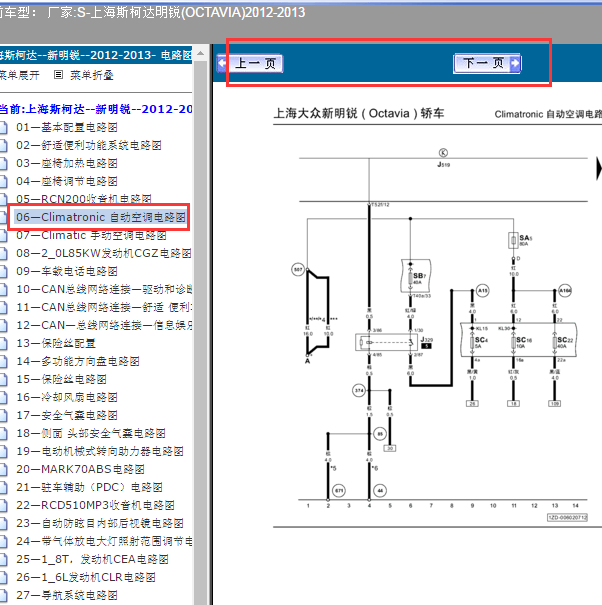Open 20—MARK70ABS电路图
Viewport: 602px width, 605px height.
(x=81, y=469)
